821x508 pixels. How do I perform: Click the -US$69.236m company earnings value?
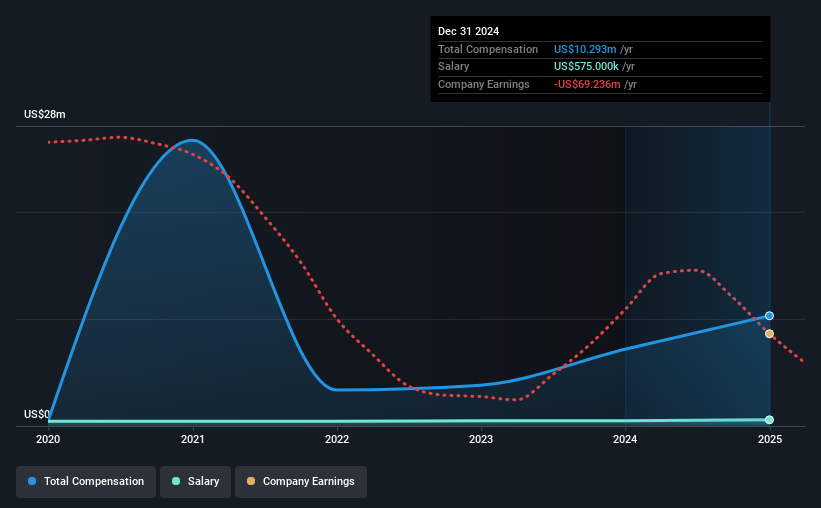click(x=587, y=84)
